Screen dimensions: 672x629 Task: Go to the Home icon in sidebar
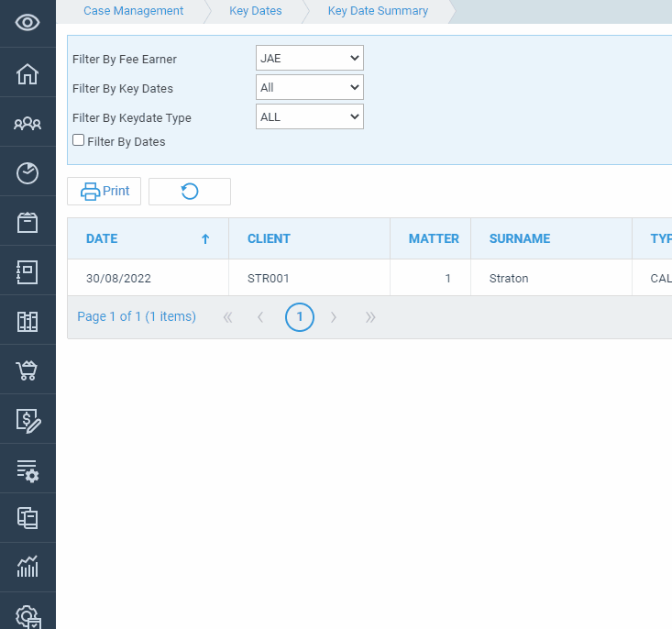click(x=28, y=73)
